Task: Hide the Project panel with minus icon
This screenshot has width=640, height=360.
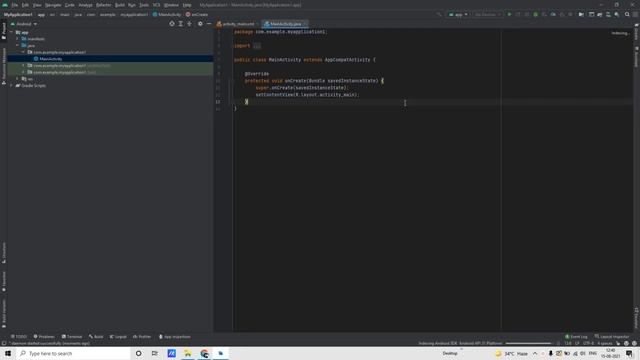Action: [209, 24]
